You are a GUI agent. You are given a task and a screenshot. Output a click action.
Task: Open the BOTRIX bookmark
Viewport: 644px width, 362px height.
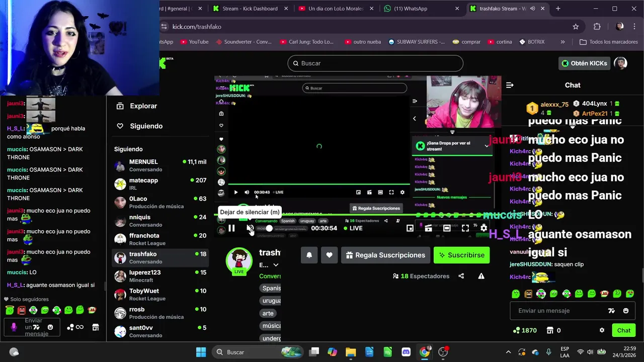(532, 42)
